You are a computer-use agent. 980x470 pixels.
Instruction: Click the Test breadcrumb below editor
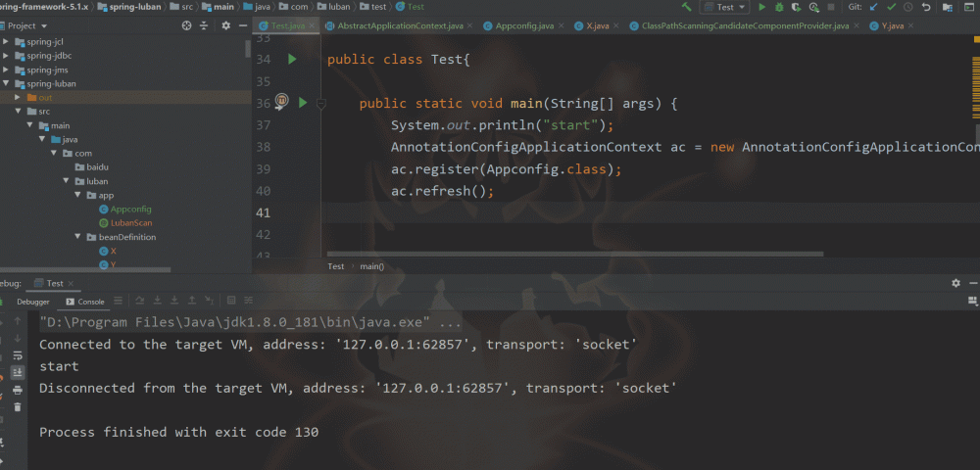point(335,266)
